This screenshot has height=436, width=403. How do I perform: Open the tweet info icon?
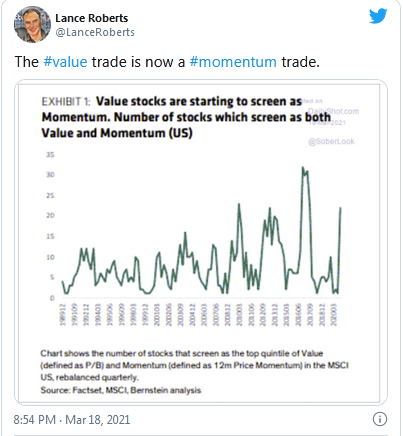click(x=380, y=419)
